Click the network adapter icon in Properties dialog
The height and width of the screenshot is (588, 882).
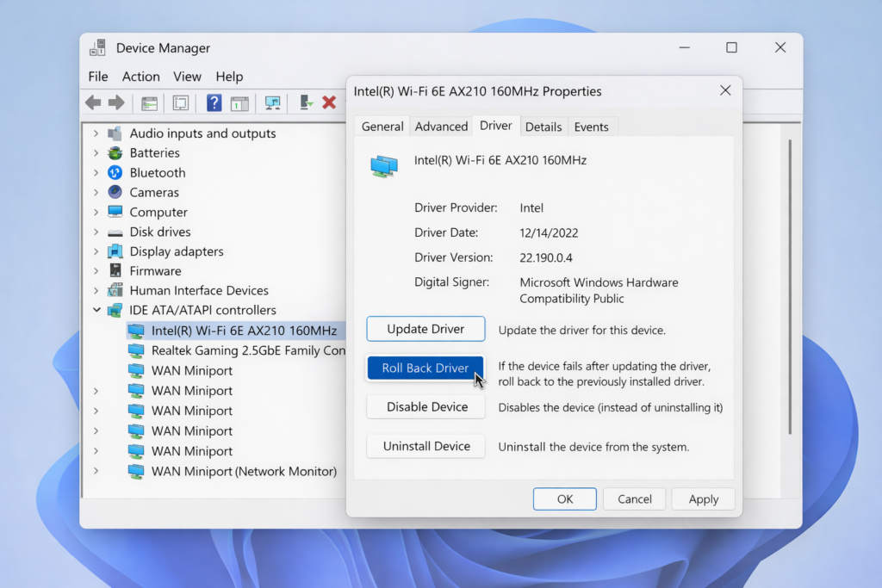(384, 166)
